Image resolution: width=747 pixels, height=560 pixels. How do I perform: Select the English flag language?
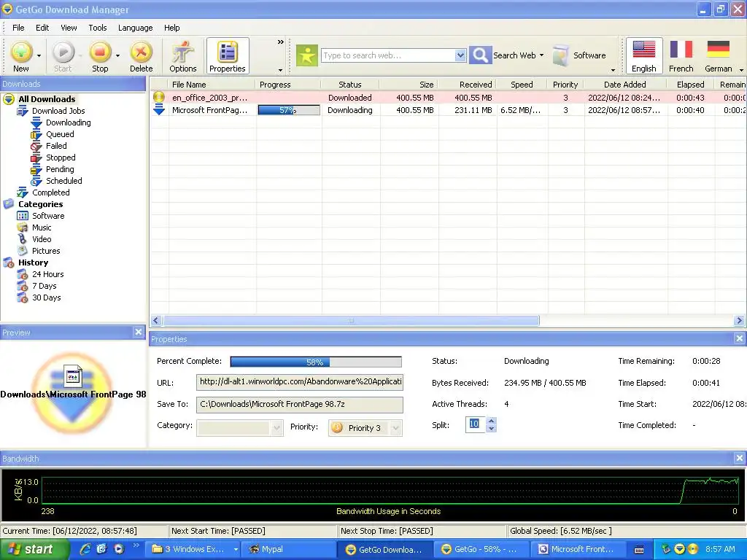point(644,55)
